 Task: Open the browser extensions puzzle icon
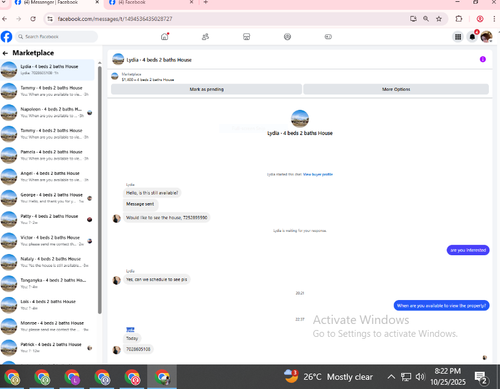(459, 19)
